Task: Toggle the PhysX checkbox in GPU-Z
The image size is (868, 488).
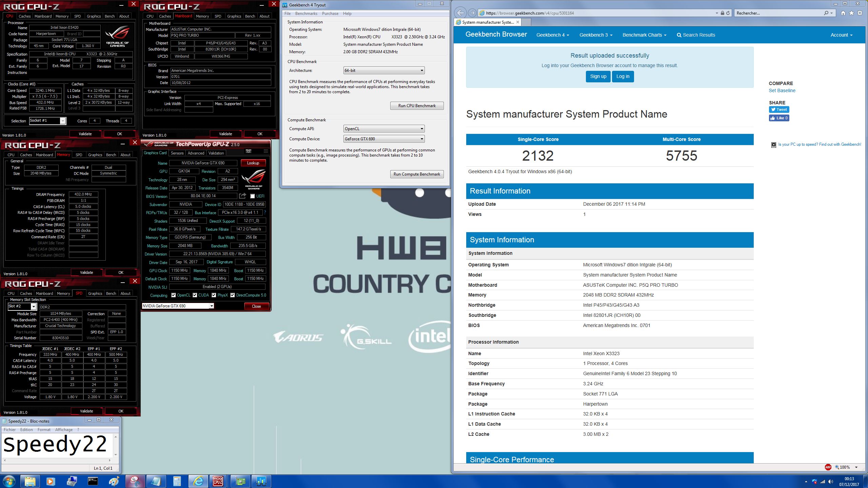Action: (214, 295)
